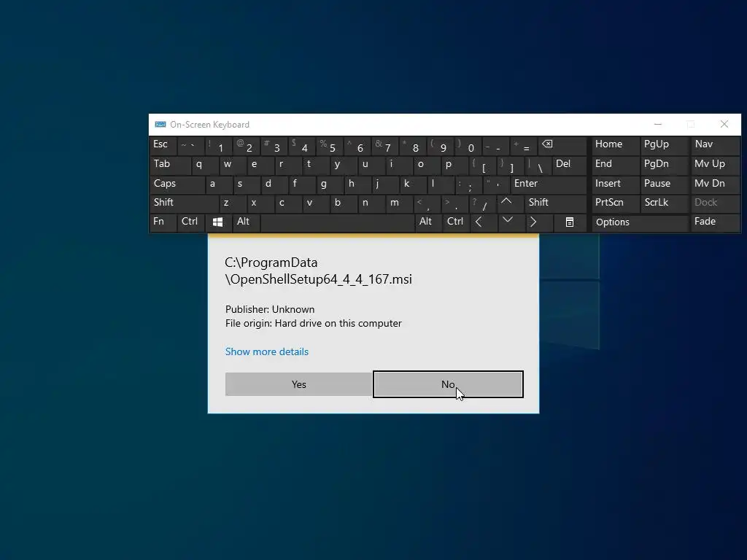Click the left arrow key
The height and width of the screenshot is (560, 747).
[484, 222]
